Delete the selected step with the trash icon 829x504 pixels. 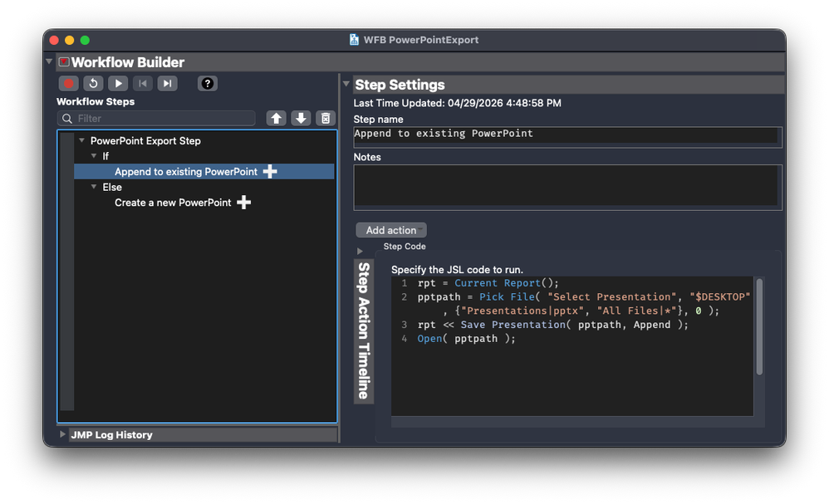[x=326, y=119]
